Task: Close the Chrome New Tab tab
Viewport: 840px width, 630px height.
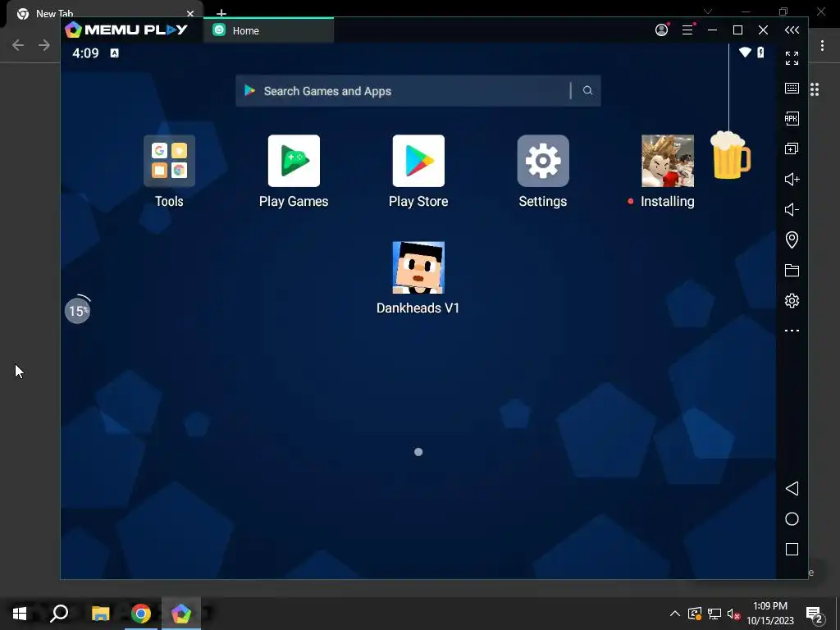Action: pos(190,13)
